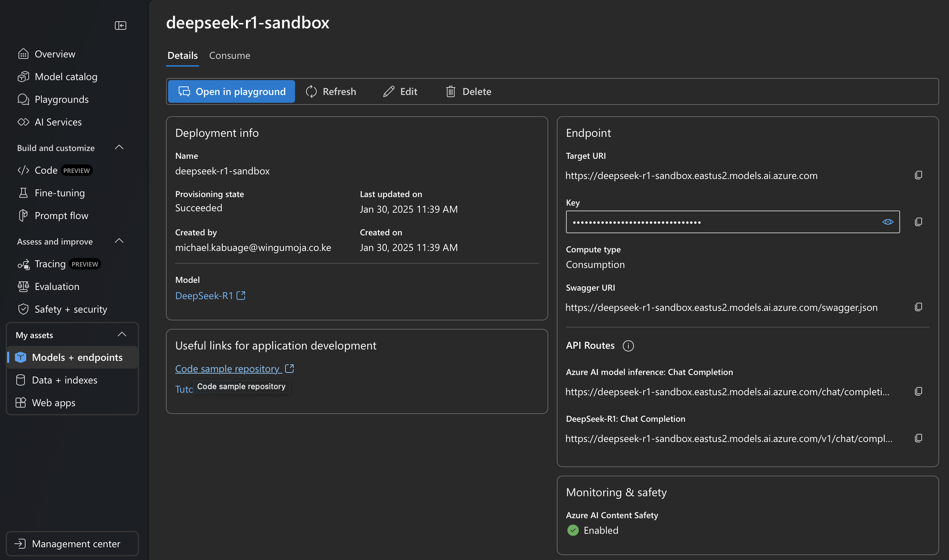Refresh the deployment details
The image size is (949, 560).
(x=331, y=91)
